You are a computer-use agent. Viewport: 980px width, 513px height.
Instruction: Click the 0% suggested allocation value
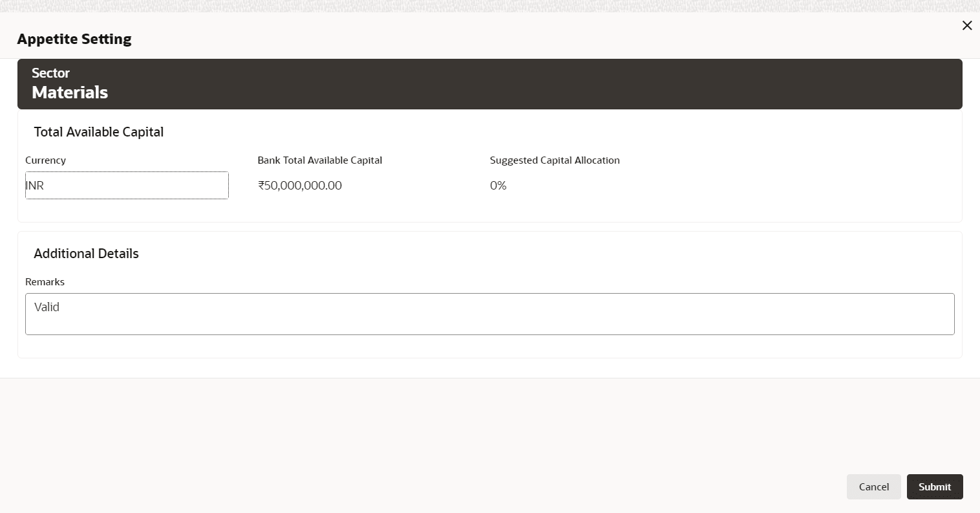(x=498, y=186)
